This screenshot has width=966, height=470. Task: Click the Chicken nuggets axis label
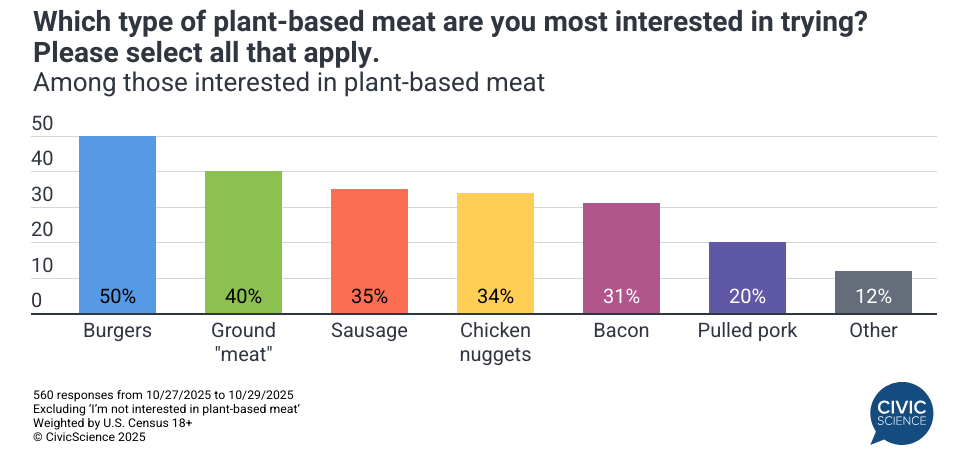click(x=495, y=342)
